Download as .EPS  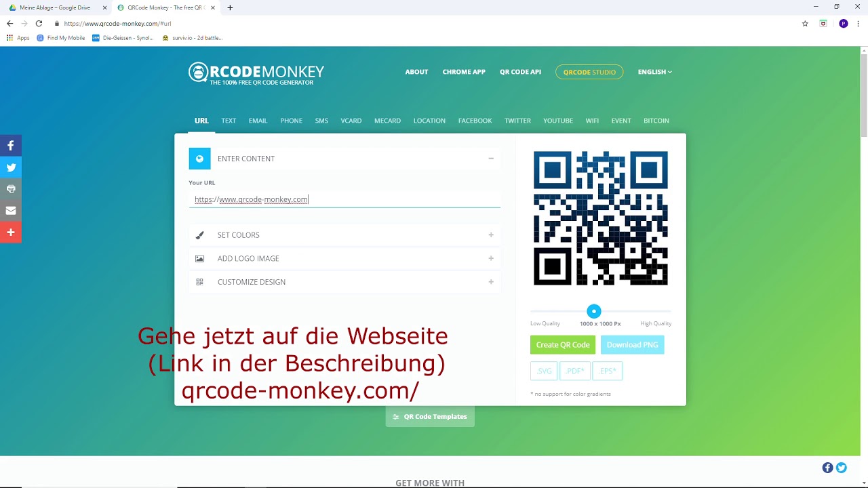(608, 371)
